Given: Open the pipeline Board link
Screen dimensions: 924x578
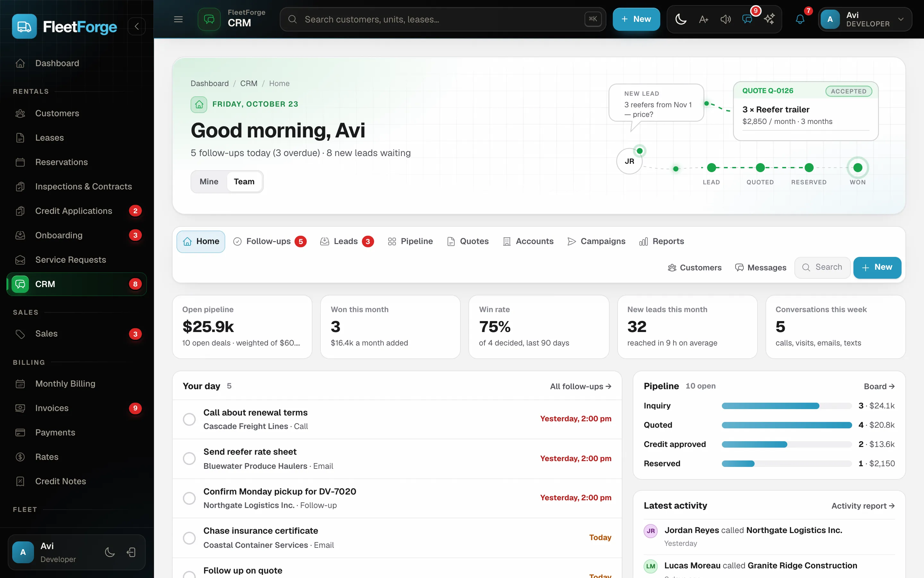Looking at the screenshot, I should [x=879, y=387].
